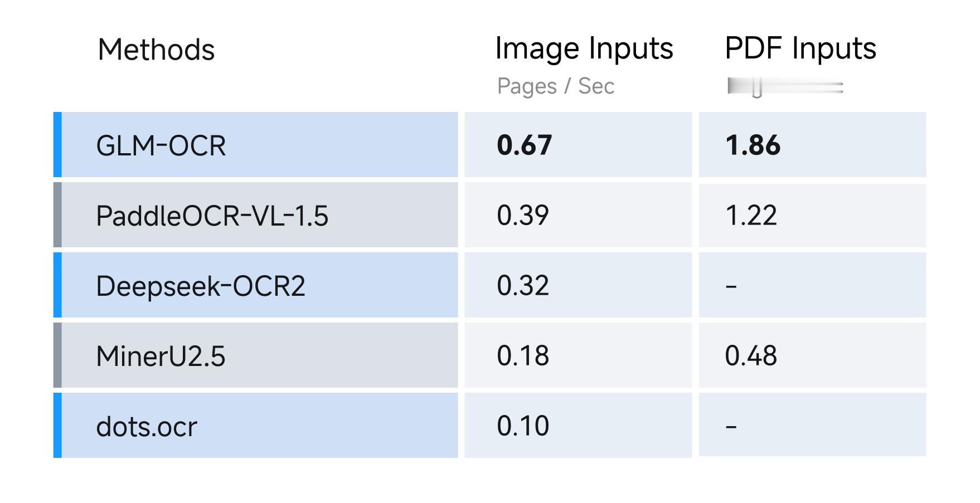Viewport: 980px width, 503px height.
Task: Click the 0.48 PDF inputs cell
Action: 812,355
